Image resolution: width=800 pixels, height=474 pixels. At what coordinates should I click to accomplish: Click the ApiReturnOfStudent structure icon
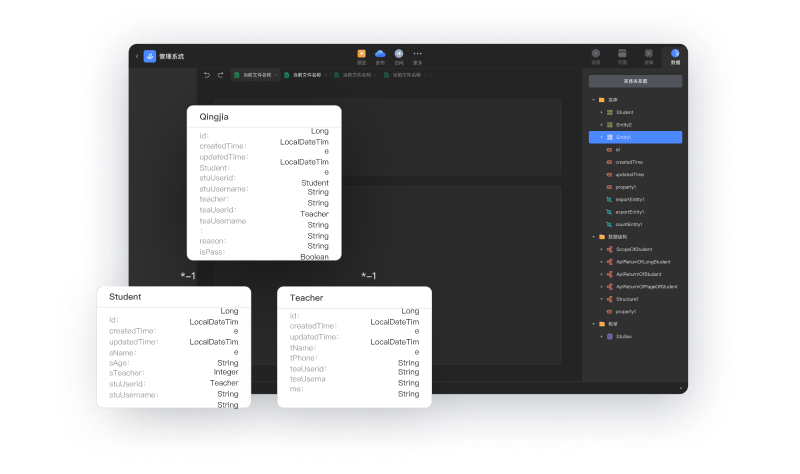(x=610, y=275)
